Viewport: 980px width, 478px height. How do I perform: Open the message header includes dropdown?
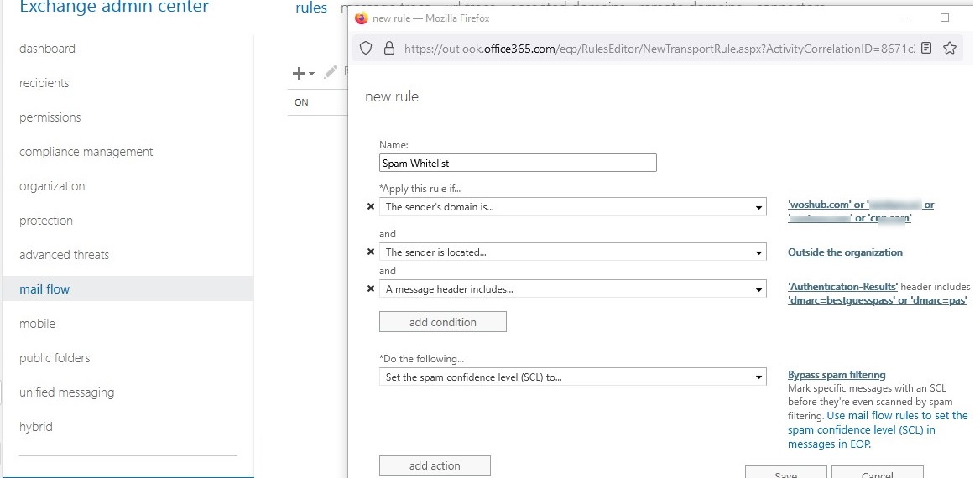coord(758,289)
